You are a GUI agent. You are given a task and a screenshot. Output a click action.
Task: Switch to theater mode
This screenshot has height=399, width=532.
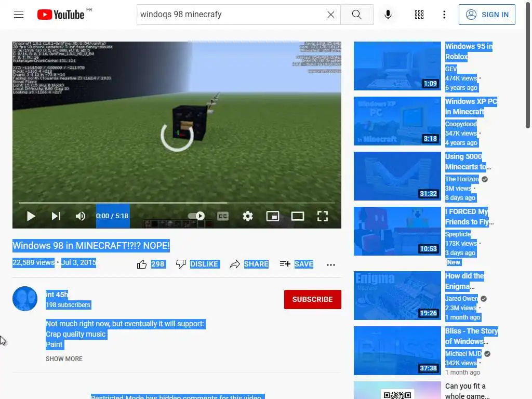pos(298,216)
